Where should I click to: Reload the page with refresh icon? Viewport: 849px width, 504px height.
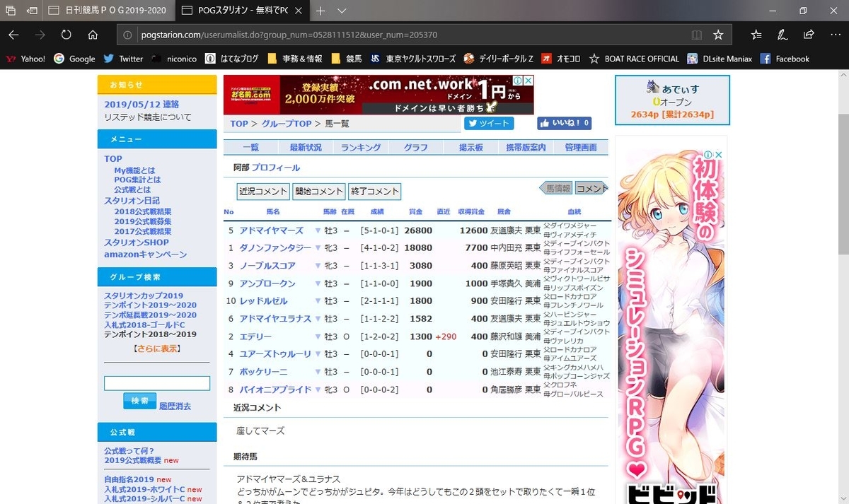[x=66, y=35]
